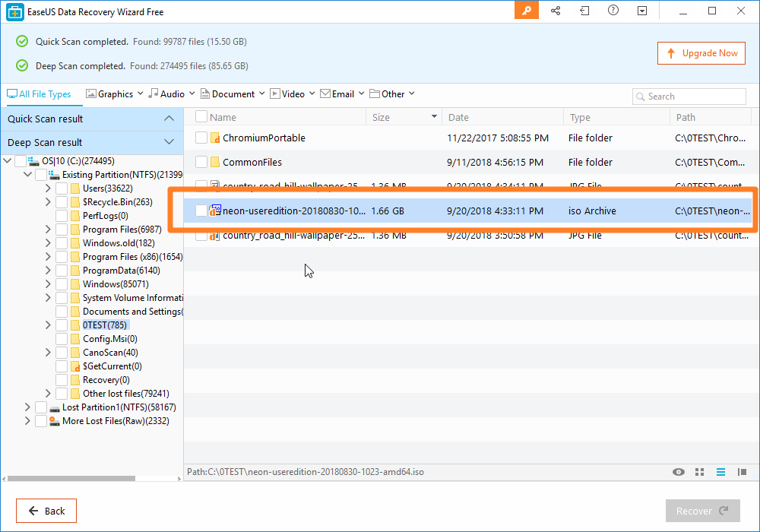760x532 pixels.
Task: Switch to preview pane view icon
Action: point(742,472)
